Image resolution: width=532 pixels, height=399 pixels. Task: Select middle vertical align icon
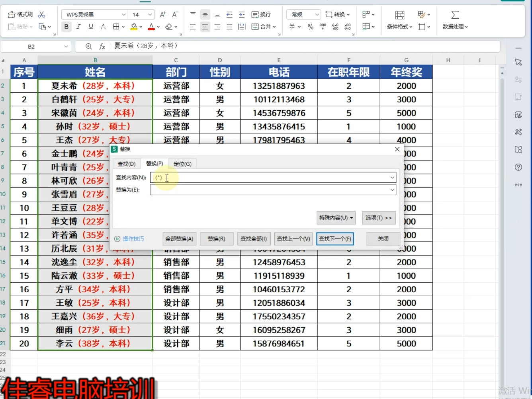click(205, 15)
